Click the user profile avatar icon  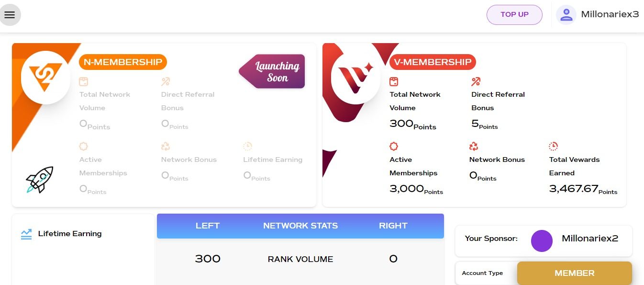(566, 15)
